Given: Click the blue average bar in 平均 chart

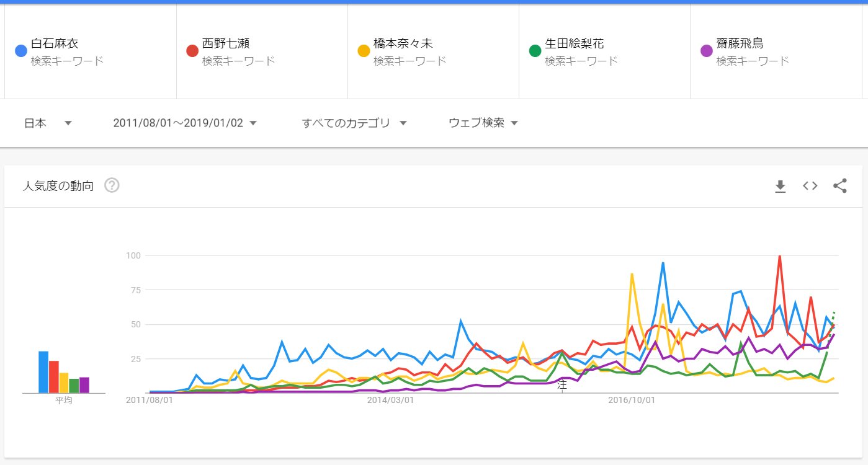Looking at the screenshot, I should (43, 372).
